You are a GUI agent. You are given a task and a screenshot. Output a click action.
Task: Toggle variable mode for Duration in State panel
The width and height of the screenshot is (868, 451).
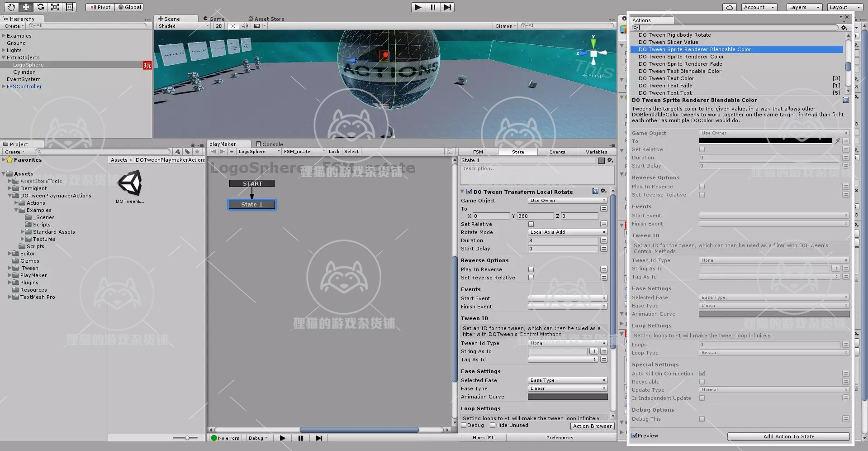coord(604,240)
